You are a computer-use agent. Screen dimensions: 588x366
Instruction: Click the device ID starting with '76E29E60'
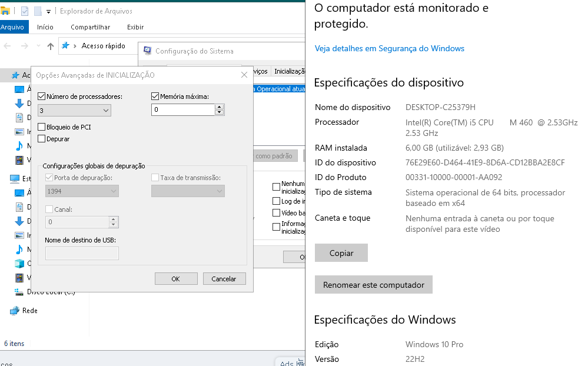click(485, 162)
